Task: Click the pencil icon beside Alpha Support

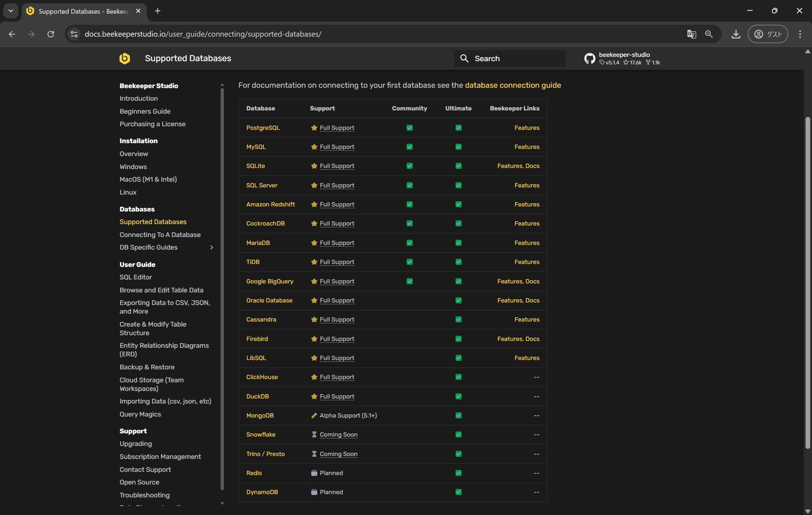Action: click(314, 415)
